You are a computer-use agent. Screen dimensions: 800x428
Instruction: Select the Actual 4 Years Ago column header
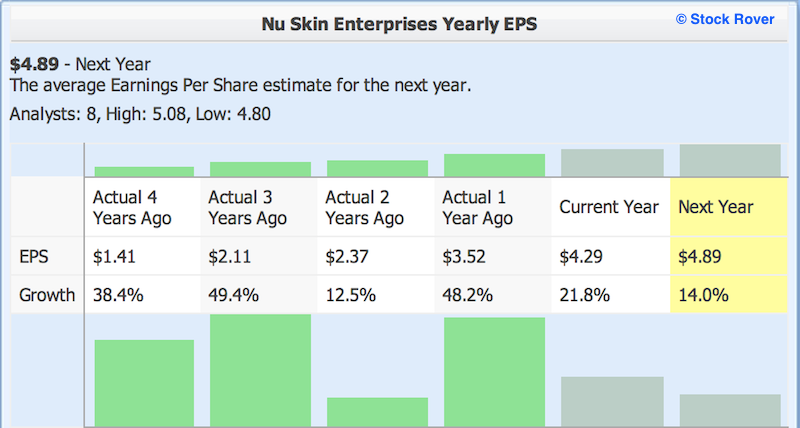142,207
